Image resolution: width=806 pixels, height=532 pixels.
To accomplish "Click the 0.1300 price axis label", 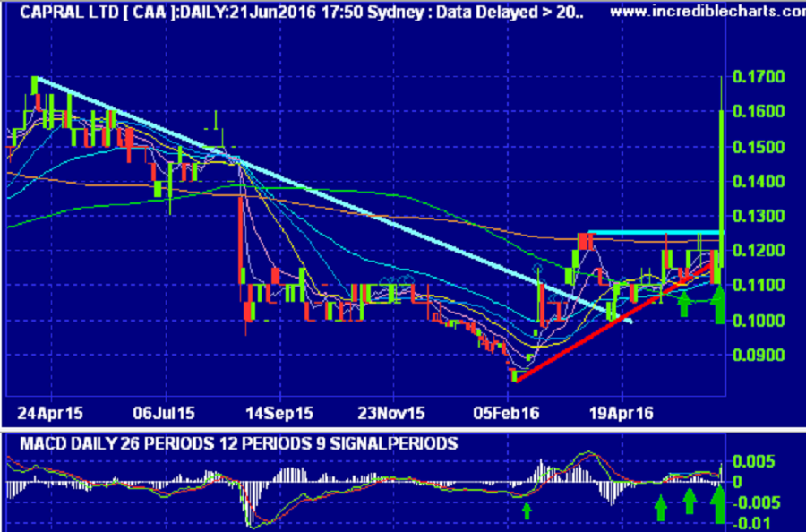I will pyautogui.click(x=759, y=216).
